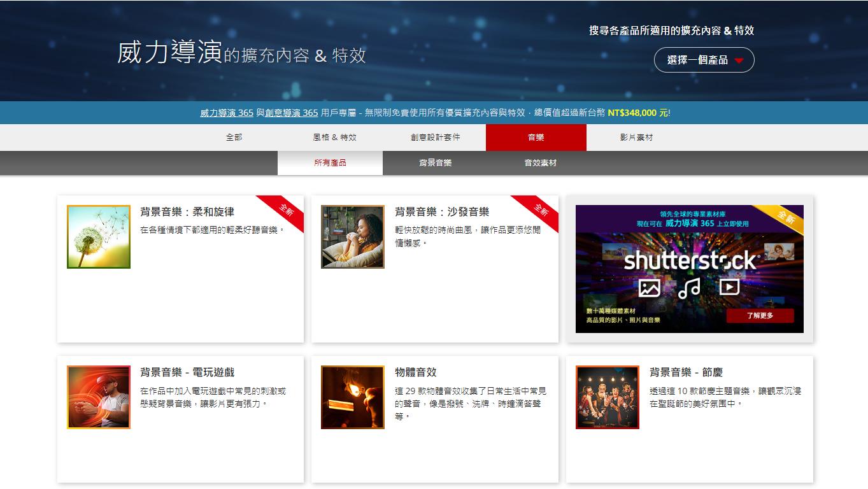Open the 電玩遊戲 gamer thumbnail
Viewport: 868px width, 489px height.
tap(99, 397)
